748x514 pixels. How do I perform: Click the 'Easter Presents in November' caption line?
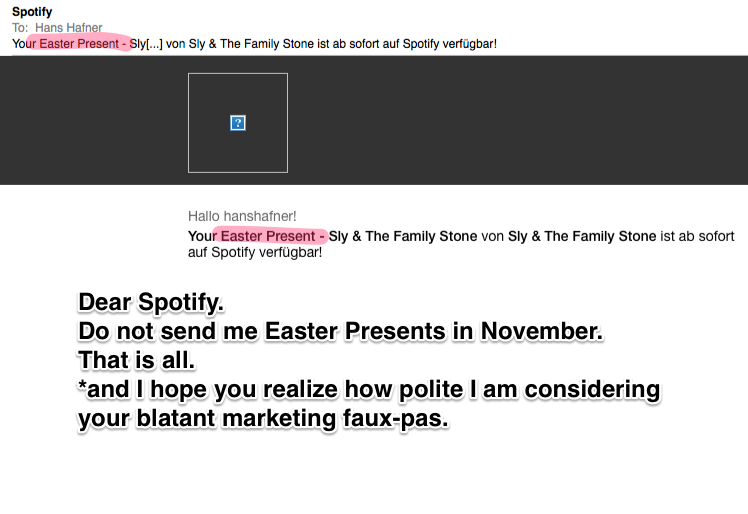(x=341, y=331)
